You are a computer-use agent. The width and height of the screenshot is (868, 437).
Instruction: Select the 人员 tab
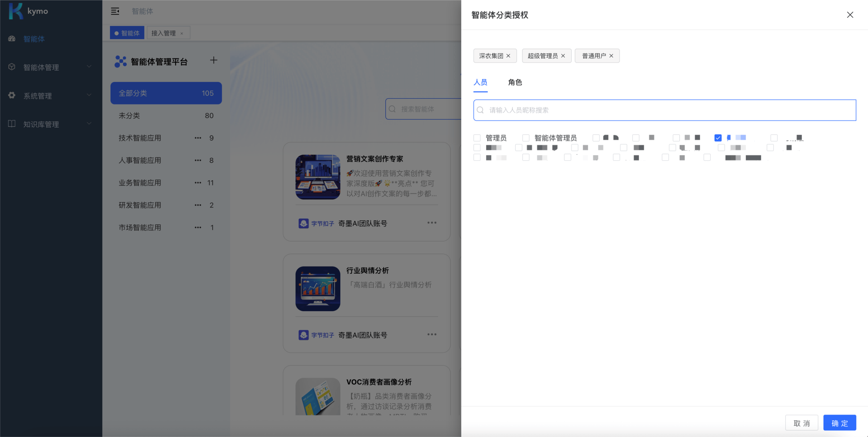coord(480,82)
